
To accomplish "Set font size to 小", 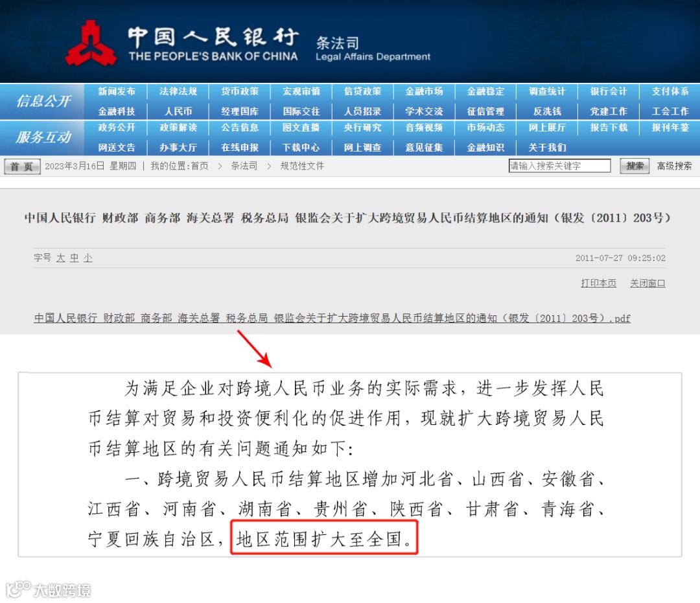I will [88, 258].
